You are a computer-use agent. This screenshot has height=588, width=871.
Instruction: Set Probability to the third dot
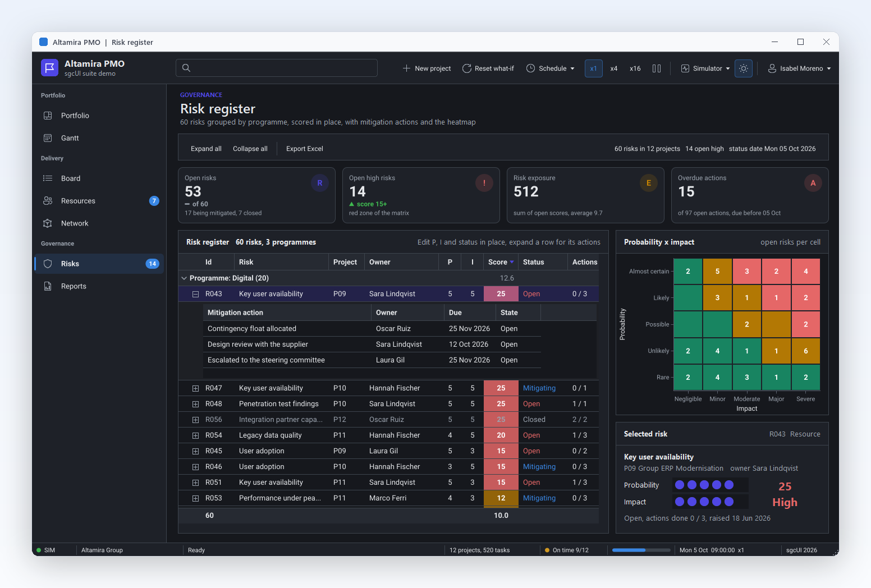click(704, 485)
